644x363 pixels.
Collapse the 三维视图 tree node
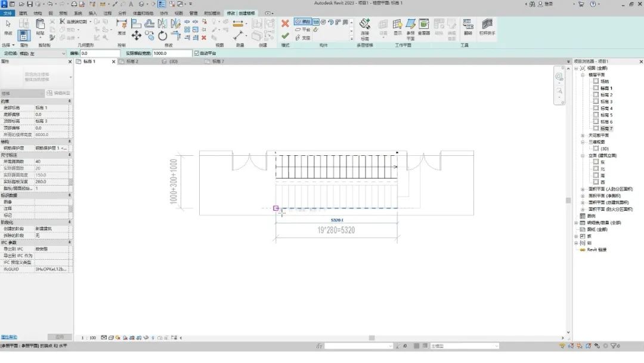point(583,142)
